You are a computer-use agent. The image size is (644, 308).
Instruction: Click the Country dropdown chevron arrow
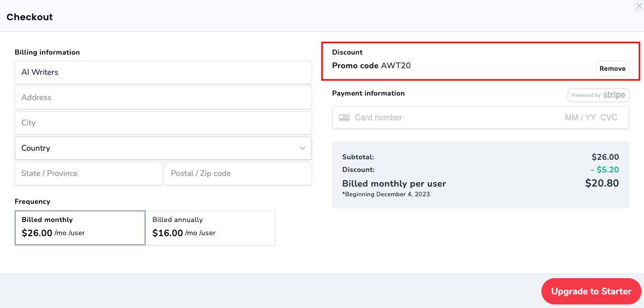[303, 148]
